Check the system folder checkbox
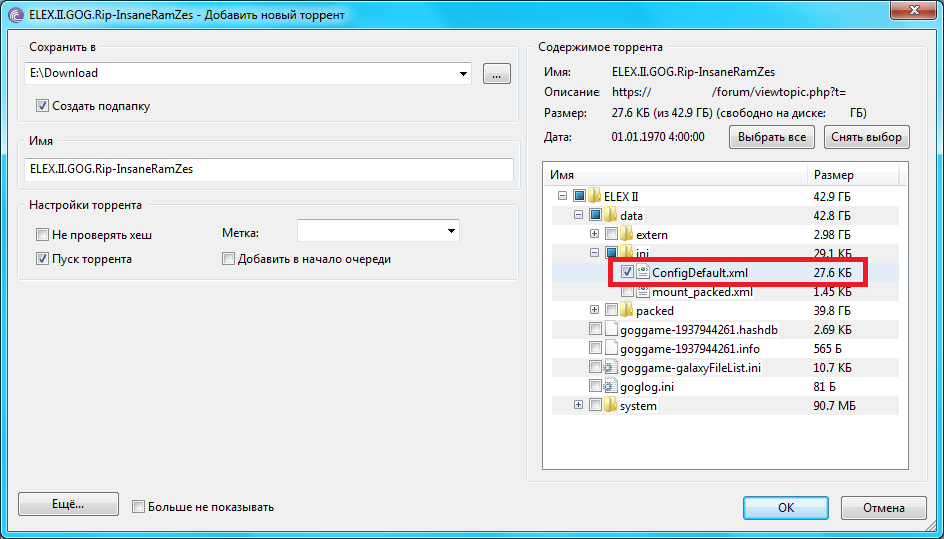The image size is (944, 539). (595, 405)
